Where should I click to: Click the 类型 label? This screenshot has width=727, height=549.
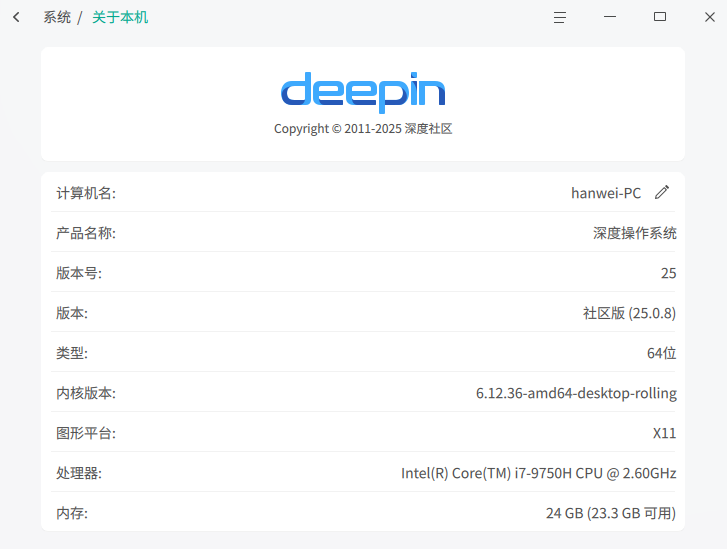72,353
